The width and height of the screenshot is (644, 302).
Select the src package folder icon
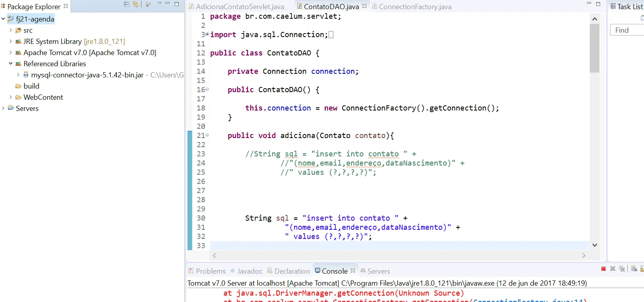click(18, 30)
